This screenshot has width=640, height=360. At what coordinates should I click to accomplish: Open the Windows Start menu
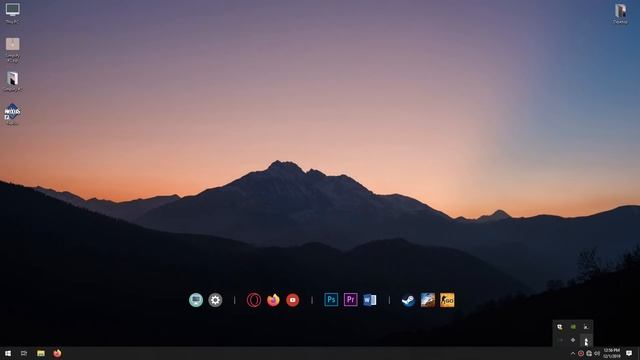coord(8,353)
